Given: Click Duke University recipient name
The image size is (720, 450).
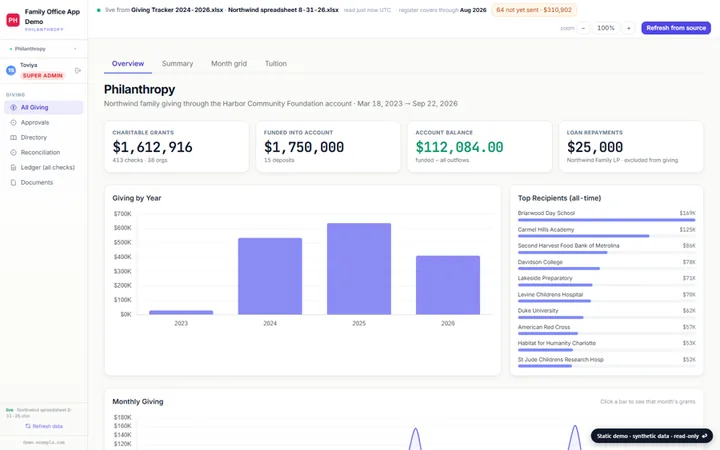Looking at the screenshot, I should [x=538, y=311].
